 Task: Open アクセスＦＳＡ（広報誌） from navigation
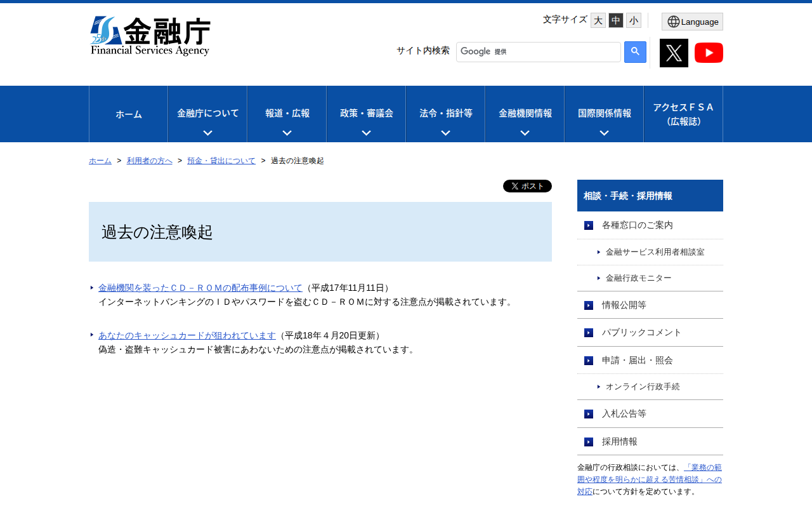pyautogui.click(x=683, y=114)
